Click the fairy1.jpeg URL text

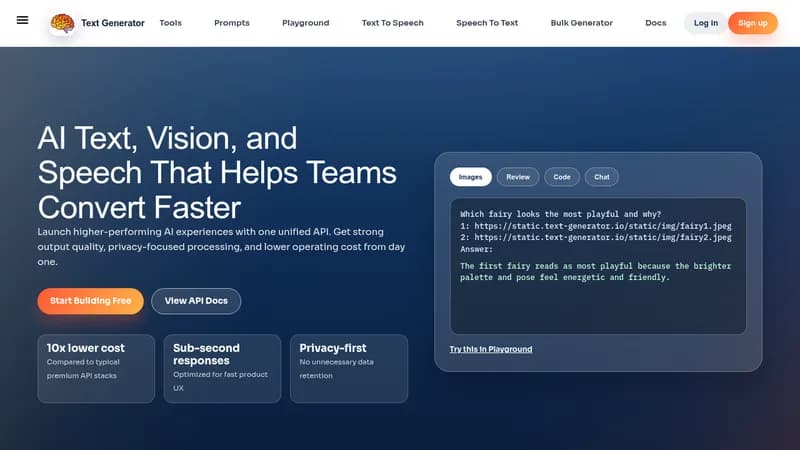tap(603, 226)
